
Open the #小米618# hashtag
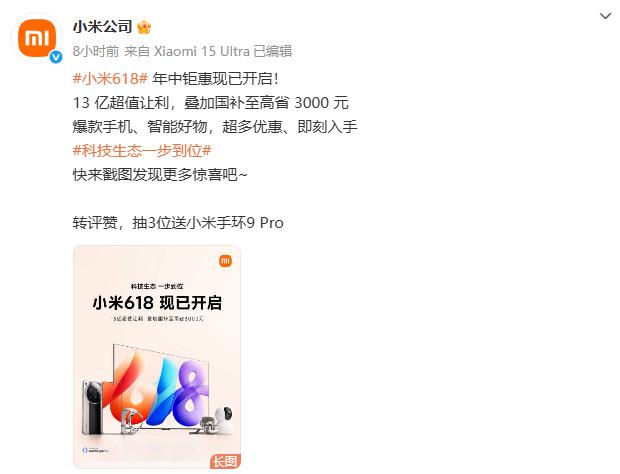point(110,79)
